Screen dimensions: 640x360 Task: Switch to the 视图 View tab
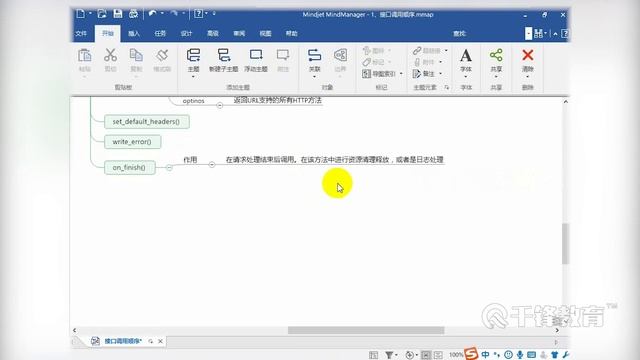tap(265, 33)
